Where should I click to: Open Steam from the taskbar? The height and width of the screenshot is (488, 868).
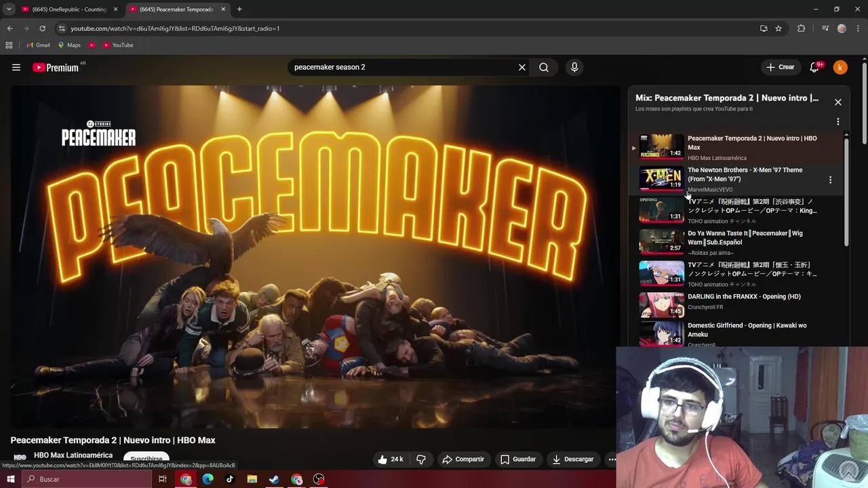pos(274,479)
